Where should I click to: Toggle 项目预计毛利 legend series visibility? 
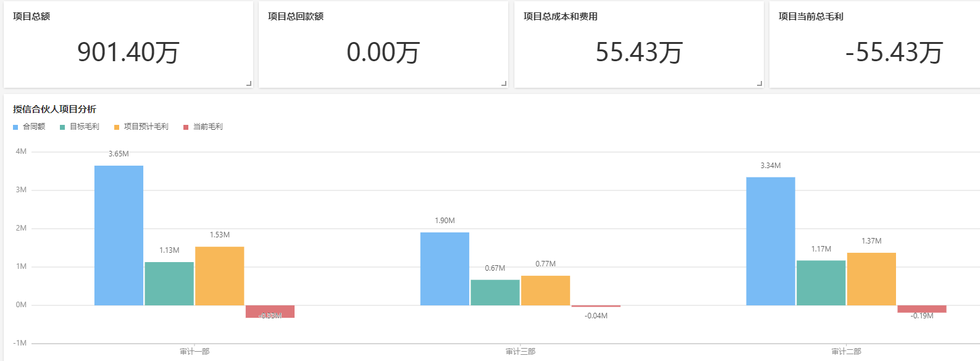(x=141, y=127)
